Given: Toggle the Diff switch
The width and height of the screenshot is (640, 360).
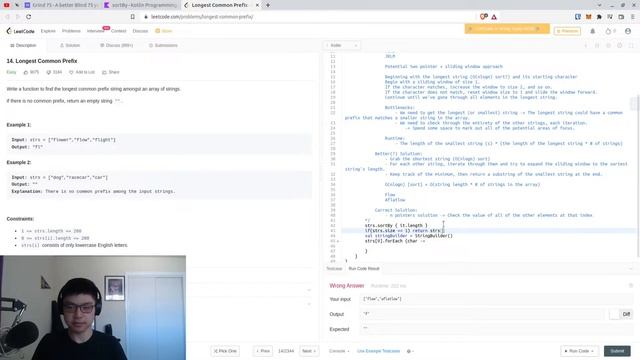Looking at the screenshot, I should pos(620,314).
